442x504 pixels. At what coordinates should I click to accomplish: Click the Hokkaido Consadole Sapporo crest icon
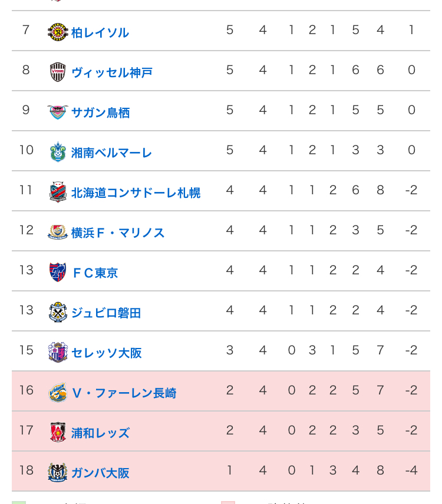click(58, 192)
